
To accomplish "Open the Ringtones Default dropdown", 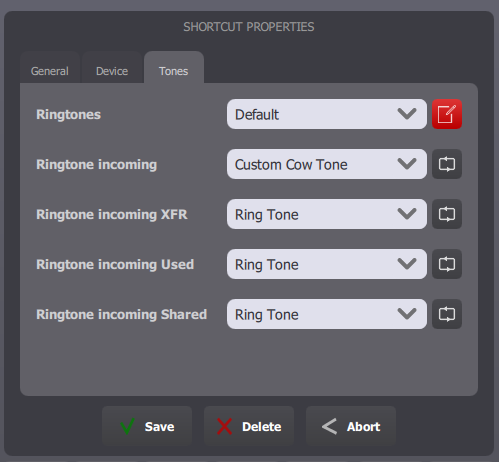I will click(327, 114).
